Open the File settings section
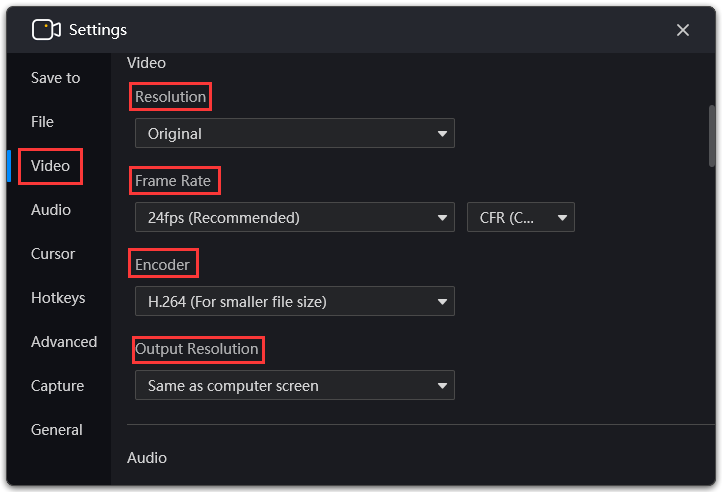The image size is (722, 492). point(42,122)
